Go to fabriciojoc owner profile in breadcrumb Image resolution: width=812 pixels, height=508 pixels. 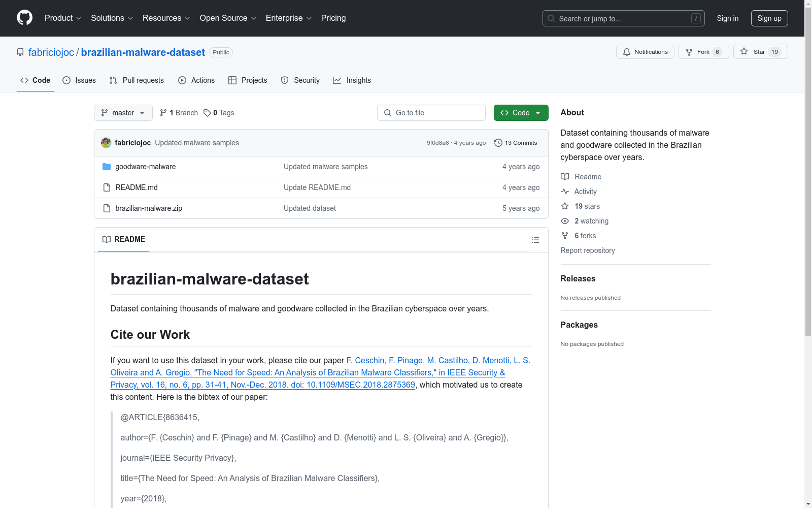point(51,52)
